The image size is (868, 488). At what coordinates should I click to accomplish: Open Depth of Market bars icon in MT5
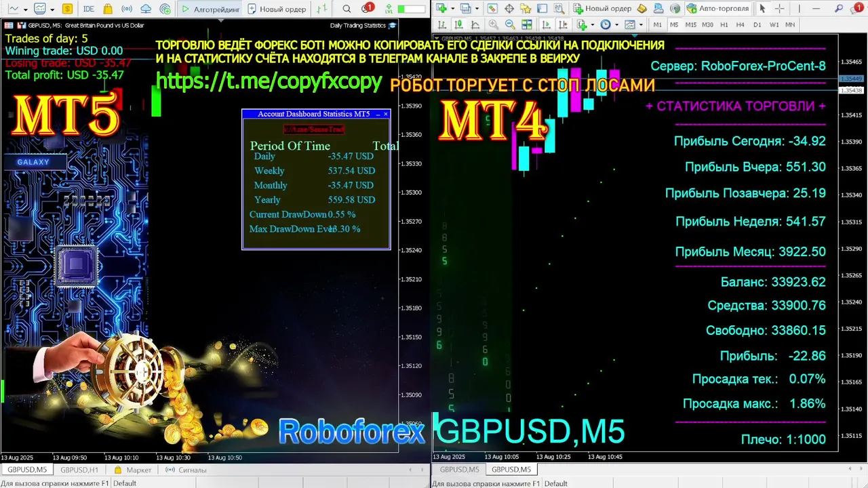click(322, 9)
